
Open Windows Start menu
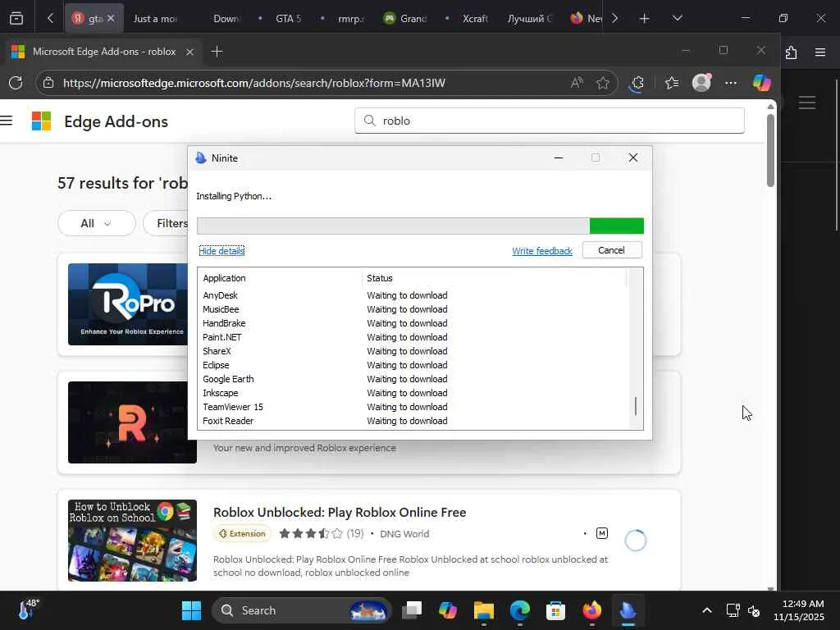tap(191, 610)
